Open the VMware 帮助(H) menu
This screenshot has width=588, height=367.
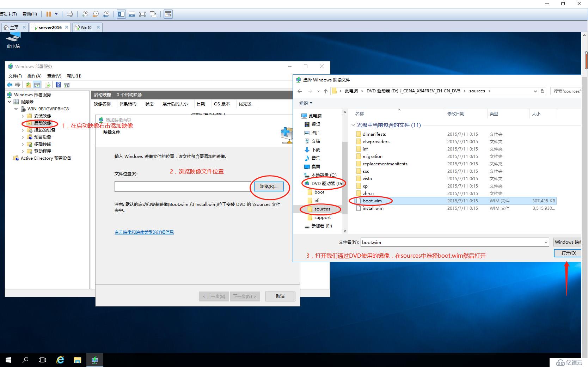(30, 14)
